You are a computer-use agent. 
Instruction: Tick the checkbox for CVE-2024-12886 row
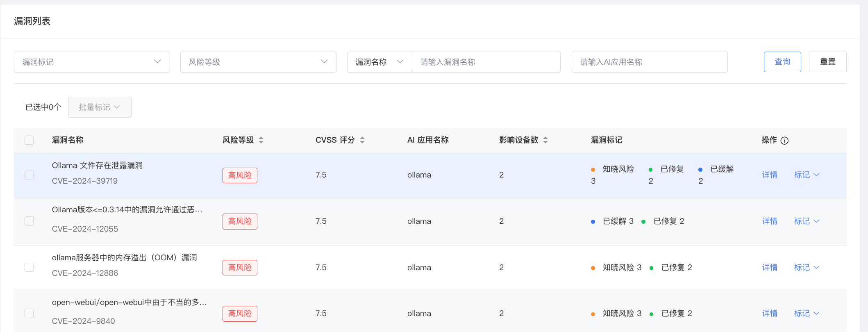[x=29, y=268]
